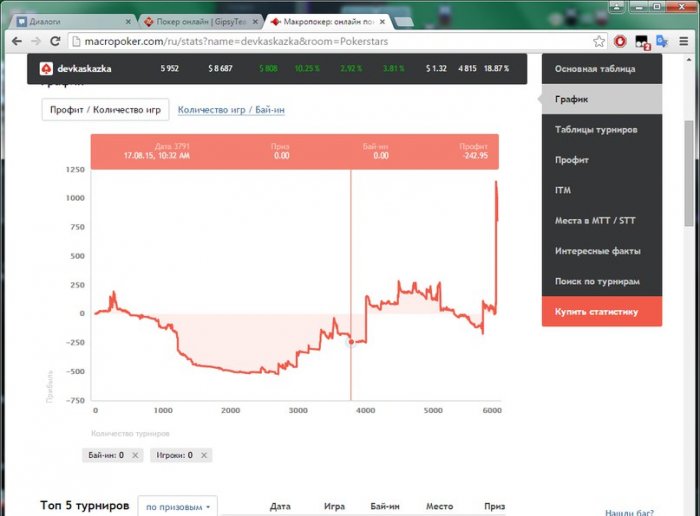
Task: Click the $ 8 687 value in header
Action: (220, 68)
